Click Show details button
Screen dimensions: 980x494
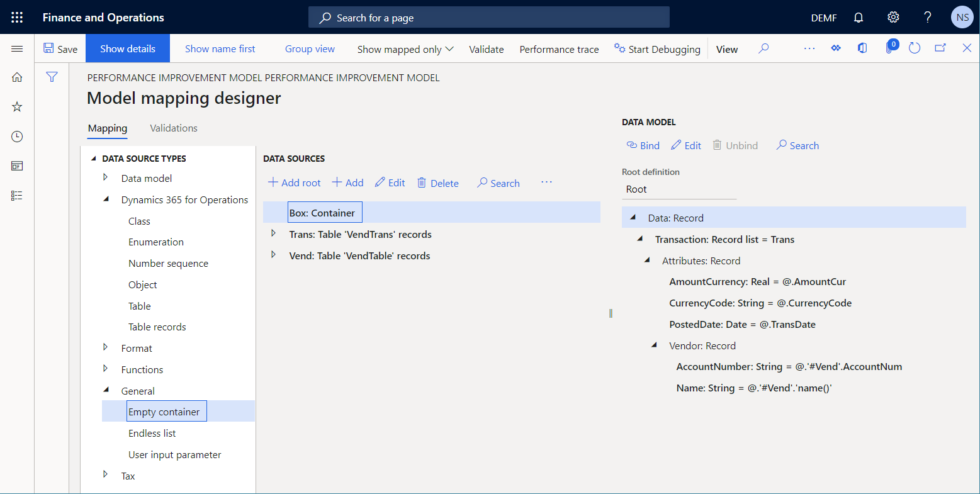click(x=128, y=48)
